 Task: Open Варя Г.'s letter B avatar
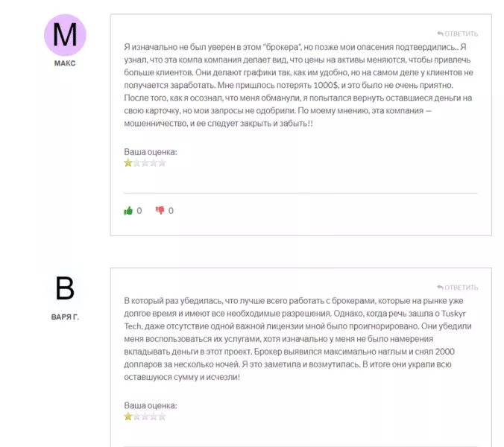click(65, 289)
